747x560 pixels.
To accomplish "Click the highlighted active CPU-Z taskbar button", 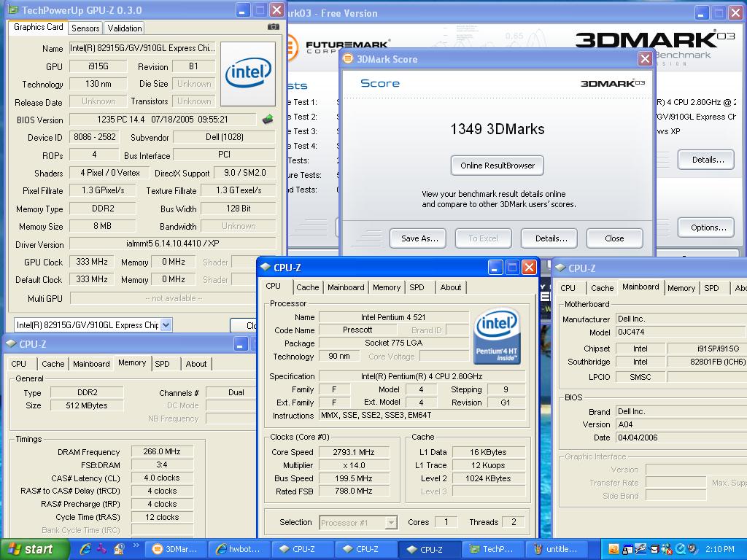I will (x=429, y=549).
